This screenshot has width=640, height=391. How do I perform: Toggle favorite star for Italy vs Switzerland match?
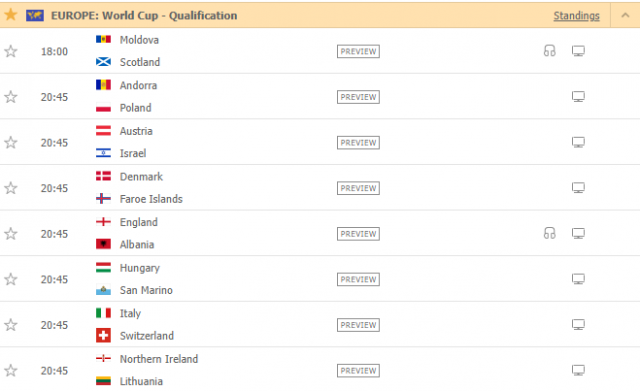[11, 325]
